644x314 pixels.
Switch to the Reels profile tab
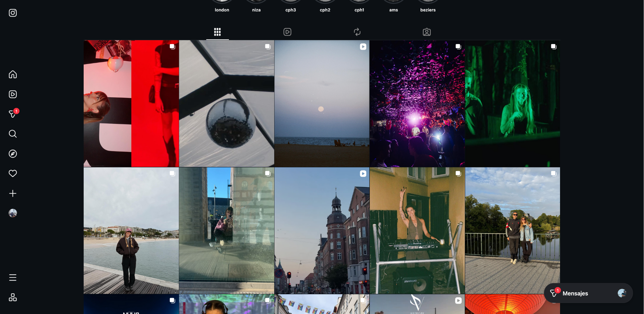[287, 32]
